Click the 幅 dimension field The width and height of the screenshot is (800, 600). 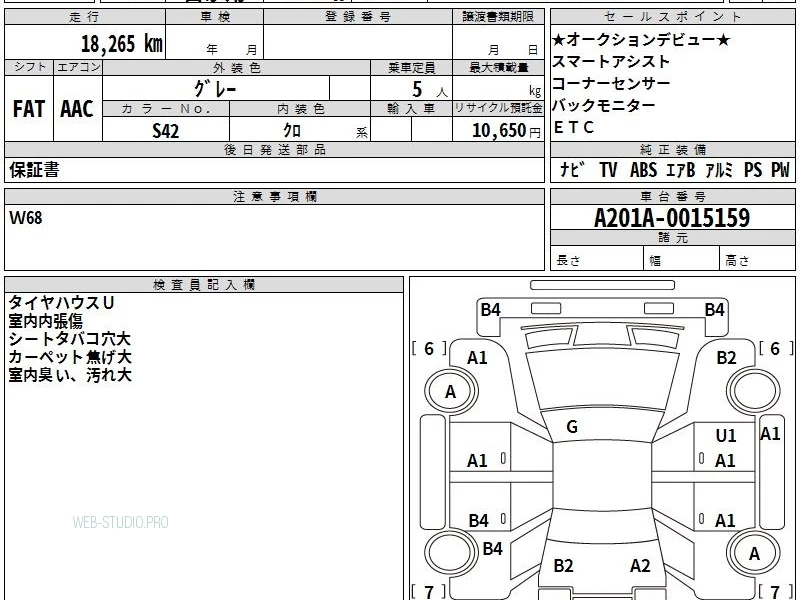682,259
